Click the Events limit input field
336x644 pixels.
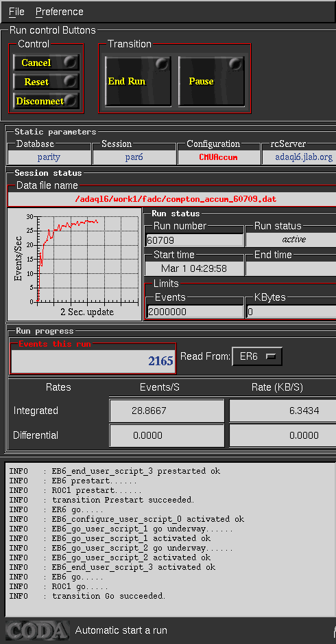click(195, 311)
